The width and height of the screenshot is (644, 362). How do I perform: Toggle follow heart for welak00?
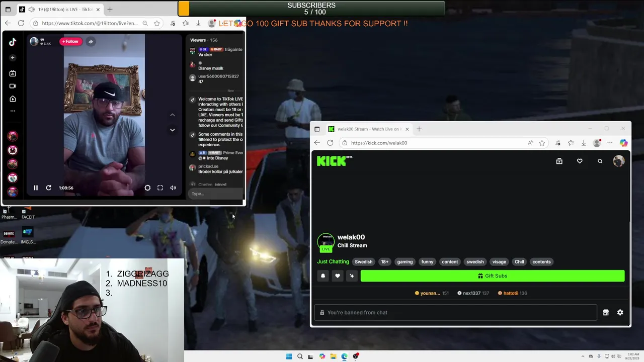pyautogui.click(x=338, y=276)
